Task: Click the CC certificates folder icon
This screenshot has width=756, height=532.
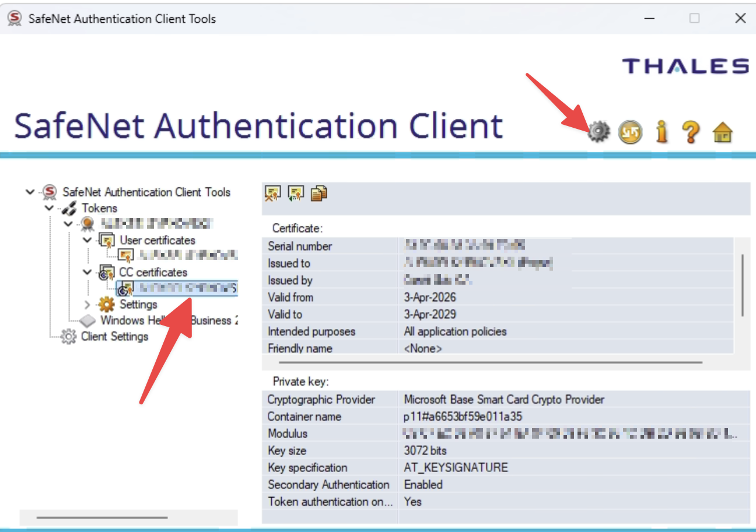Action: [106, 272]
